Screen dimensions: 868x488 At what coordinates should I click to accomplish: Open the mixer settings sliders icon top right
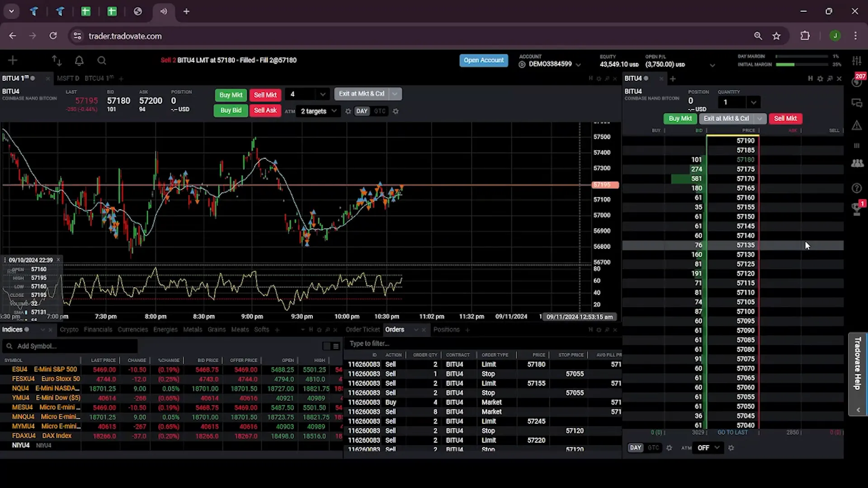tap(857, 60)
